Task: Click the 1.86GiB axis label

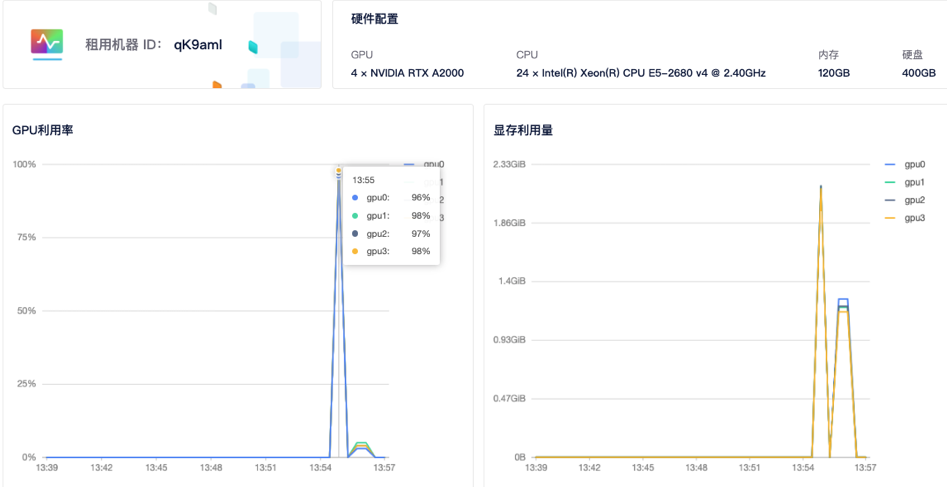Action: [511, 223]
